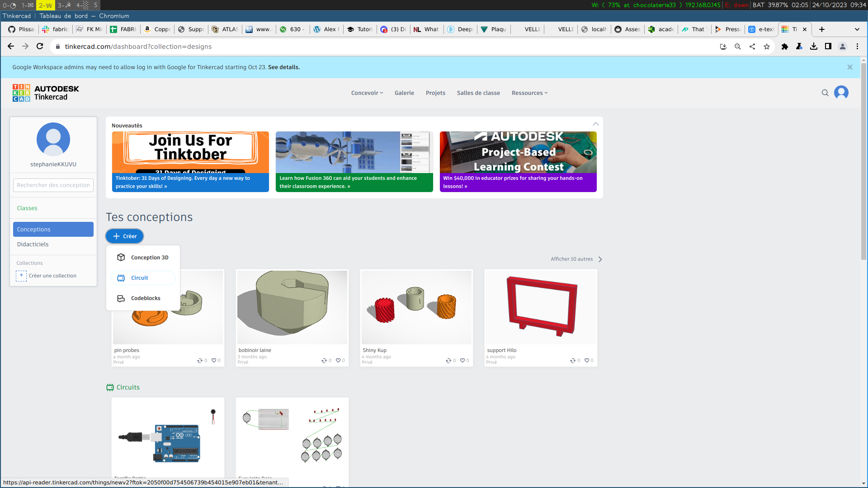Expand the Afficher 10 autres arrow
Viewport: 868px width, 488px height.
600,259
